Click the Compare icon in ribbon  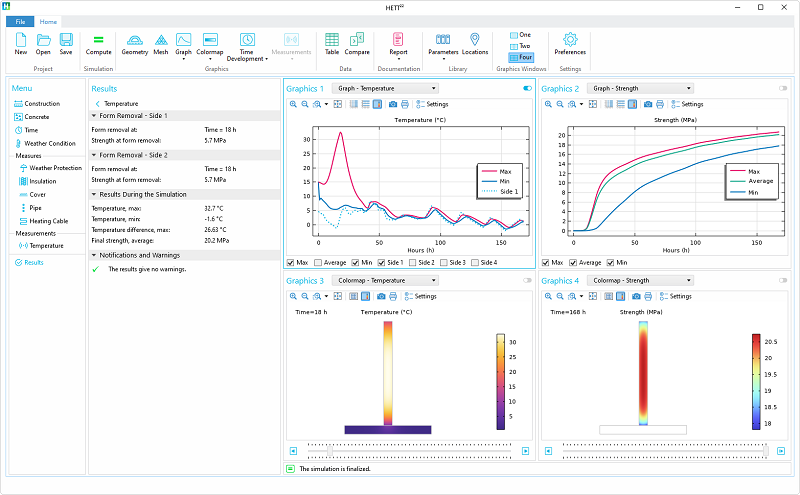(357, 42)
